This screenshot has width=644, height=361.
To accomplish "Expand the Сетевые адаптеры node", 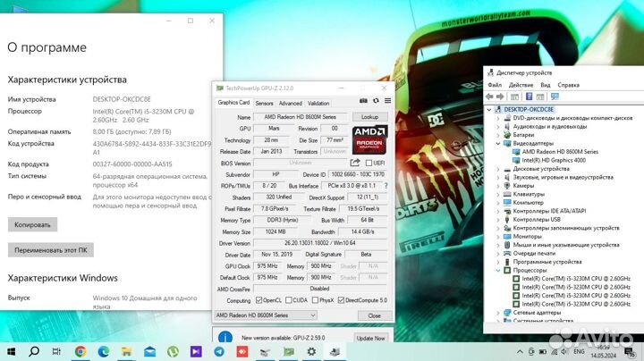I will coord(498,313).
